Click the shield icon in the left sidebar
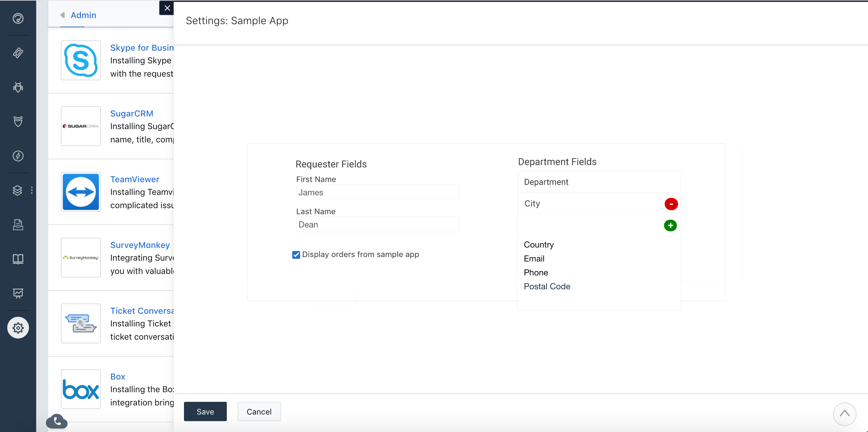Screen dimensions: 868x432 click(x=18, y=122)
